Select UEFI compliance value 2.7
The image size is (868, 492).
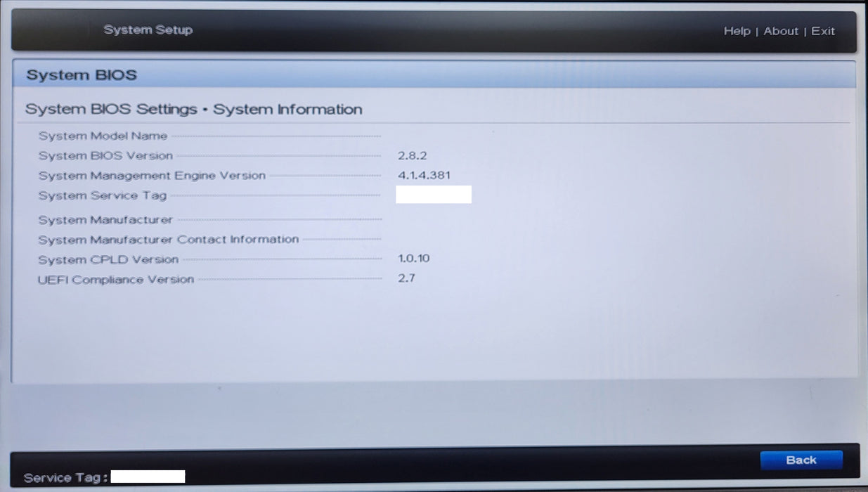406,278
